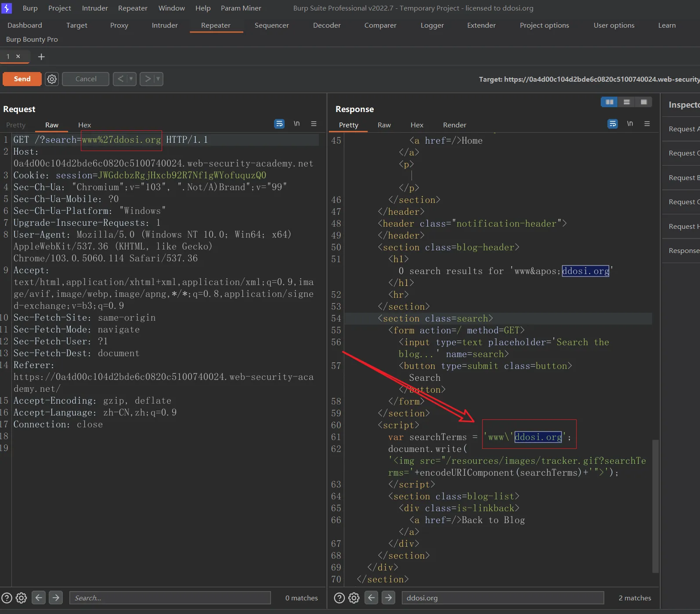Open User options tab

coord(614,25)
